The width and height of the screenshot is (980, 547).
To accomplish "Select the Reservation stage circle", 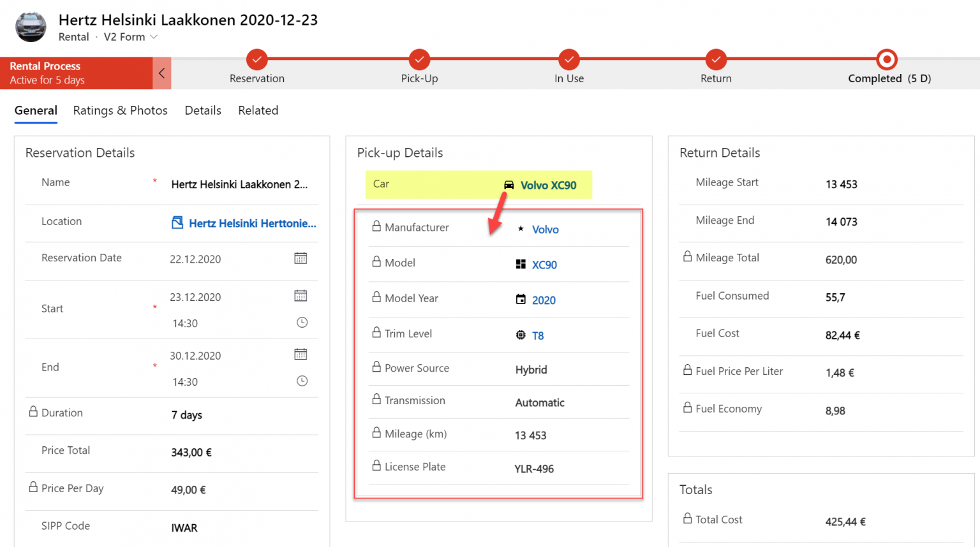I will tap(256, 59).
